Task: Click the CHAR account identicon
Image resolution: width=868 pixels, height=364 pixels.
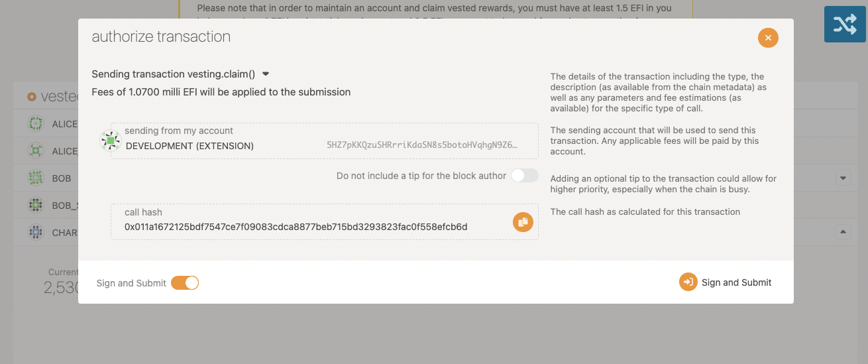Action: tap(35, 233)
